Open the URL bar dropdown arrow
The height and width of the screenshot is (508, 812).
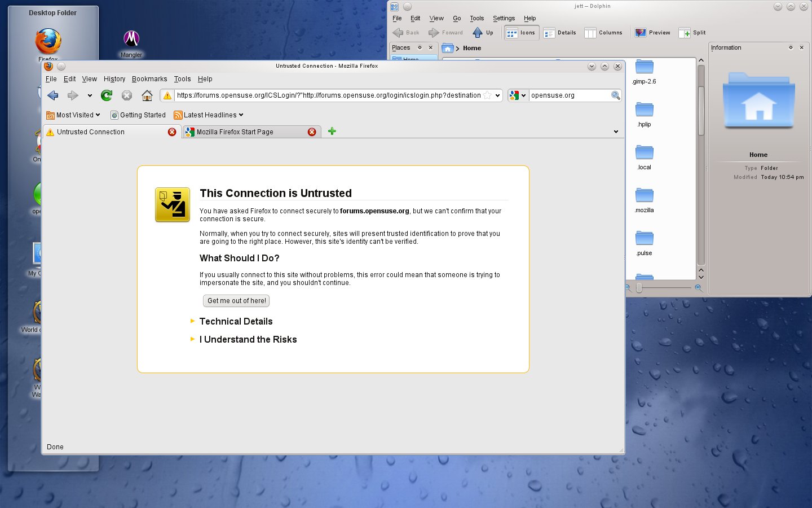point(497,95)
